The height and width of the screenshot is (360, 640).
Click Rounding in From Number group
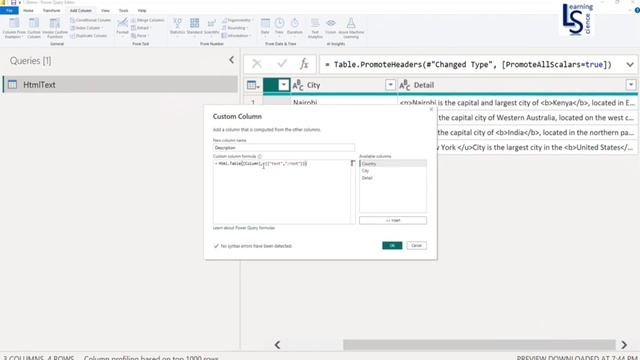tap(235, 28)
